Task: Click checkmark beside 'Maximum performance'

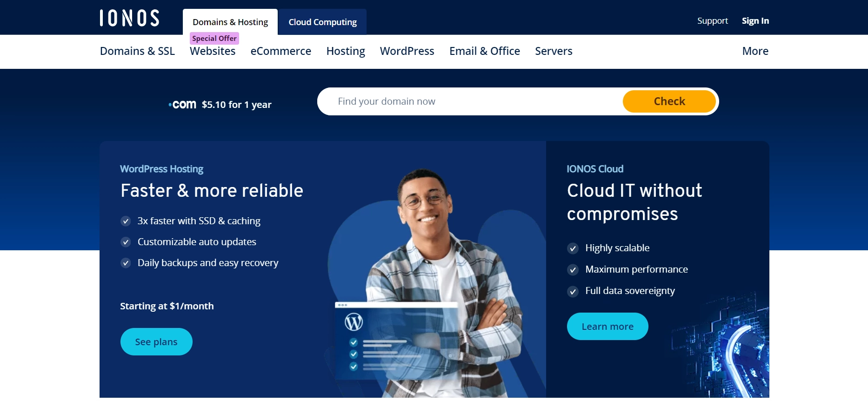Action: [x=573, y=270]
